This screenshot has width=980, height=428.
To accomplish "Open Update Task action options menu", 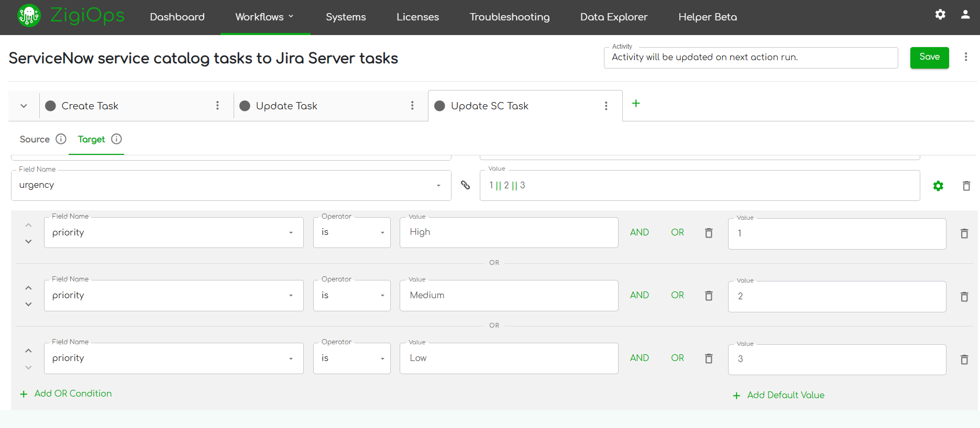I will click(x=412, y=106).
